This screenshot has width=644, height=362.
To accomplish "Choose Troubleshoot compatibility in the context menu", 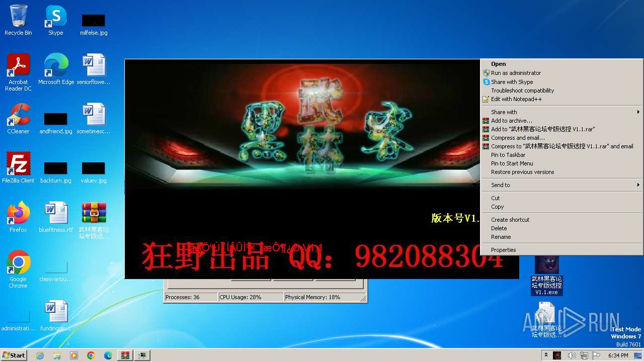I will point(561,90).
